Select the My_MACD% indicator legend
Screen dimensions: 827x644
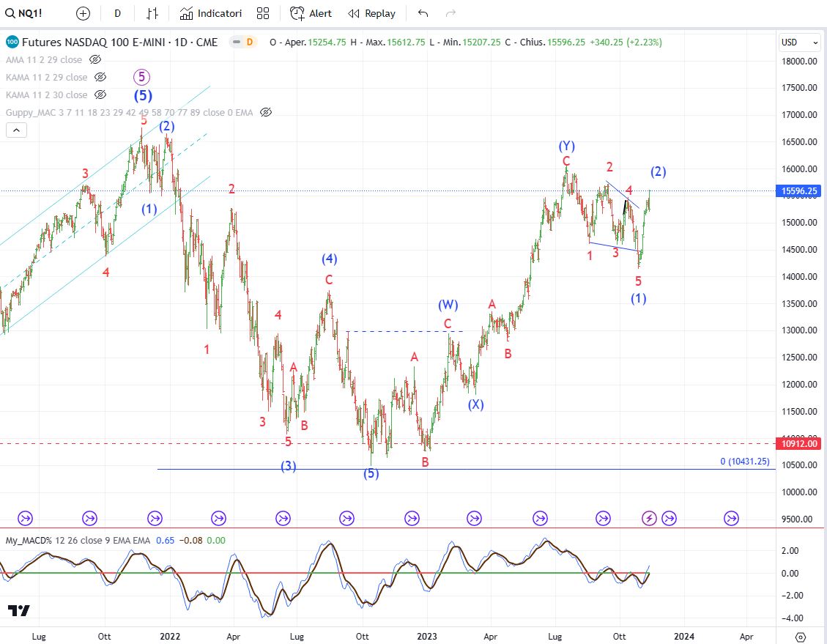78,541
